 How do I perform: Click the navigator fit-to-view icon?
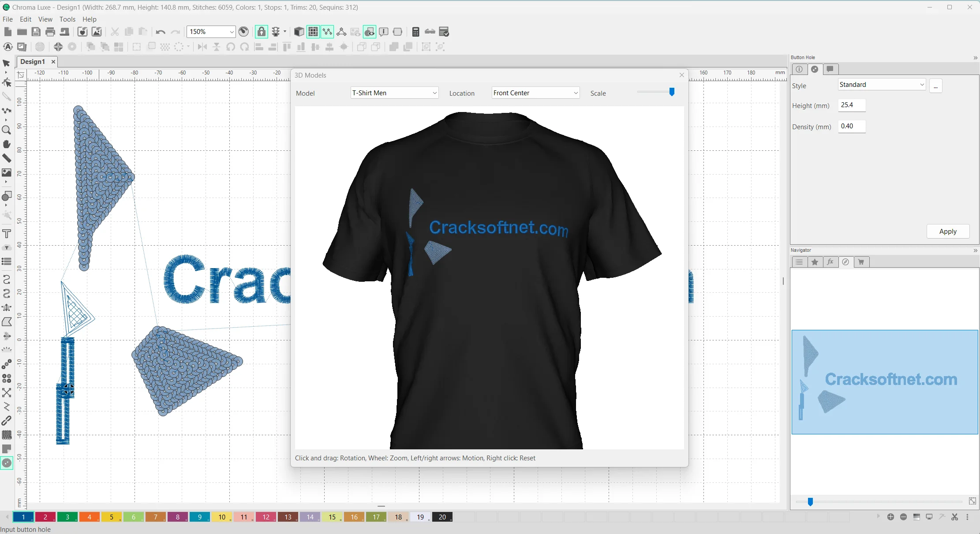pyautogui.click(x=972, y=501)
